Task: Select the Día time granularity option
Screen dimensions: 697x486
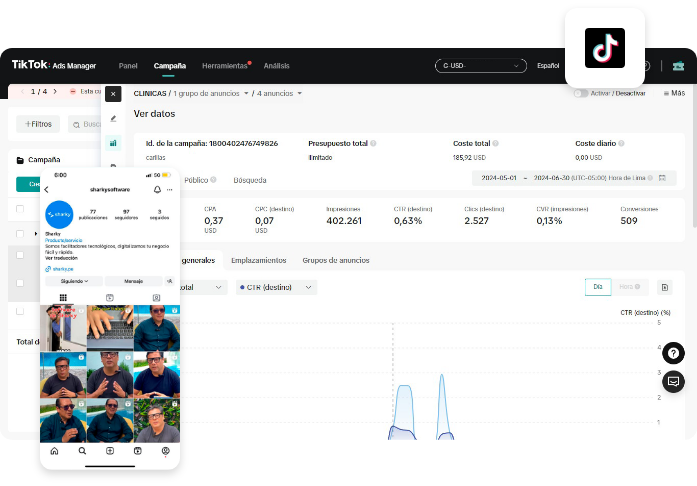Action: click(597, 287)
